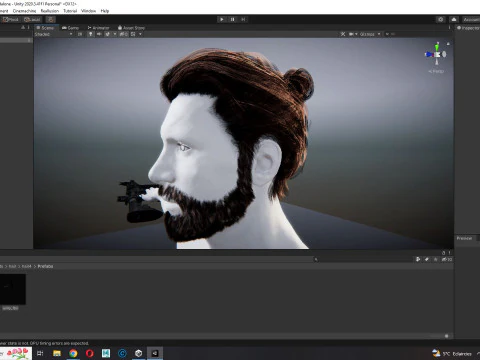Click the grid snapping icon in toolbar
The image size is (480, 360).
[x=50, y=19]
